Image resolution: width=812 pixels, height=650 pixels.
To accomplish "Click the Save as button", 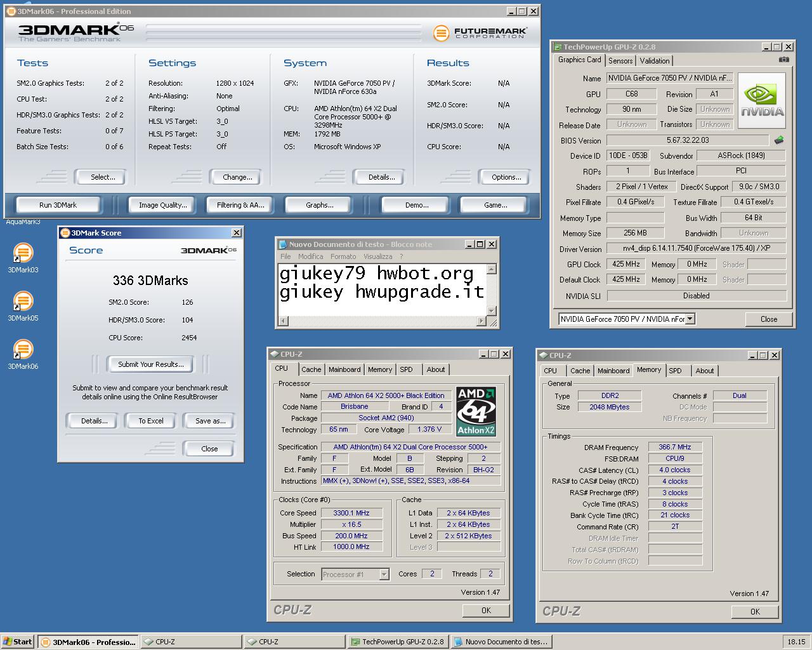I will pos(210,421).
